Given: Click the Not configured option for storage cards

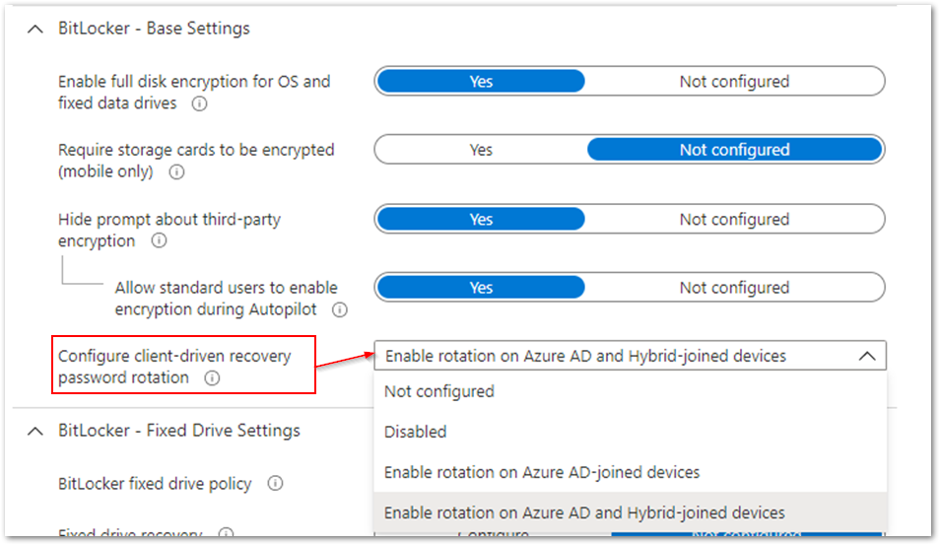Looking at the screenshot, I should tap(734, 150).
